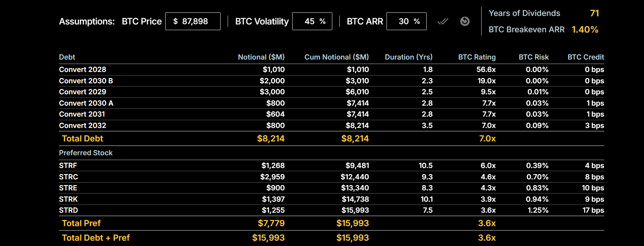The height and width of the screenshot is (246, 644).
Task: Click the BTC Price input field
Action: pyautogui.click(x=193, y=21)
